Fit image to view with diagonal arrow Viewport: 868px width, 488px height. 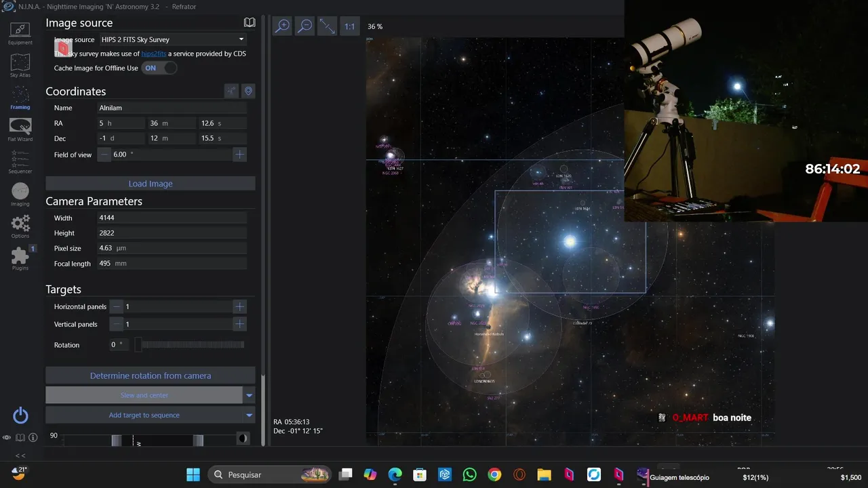[328, 26]
